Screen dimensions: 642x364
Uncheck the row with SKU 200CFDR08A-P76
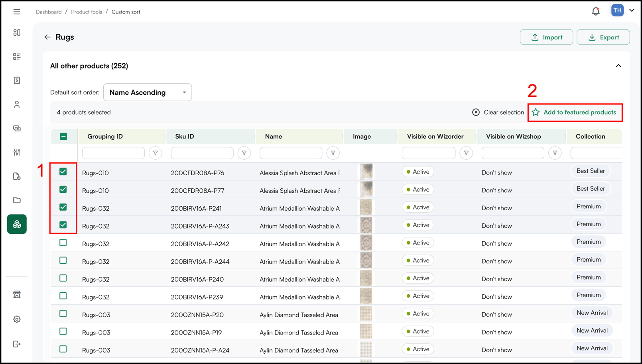coord(63,172)
